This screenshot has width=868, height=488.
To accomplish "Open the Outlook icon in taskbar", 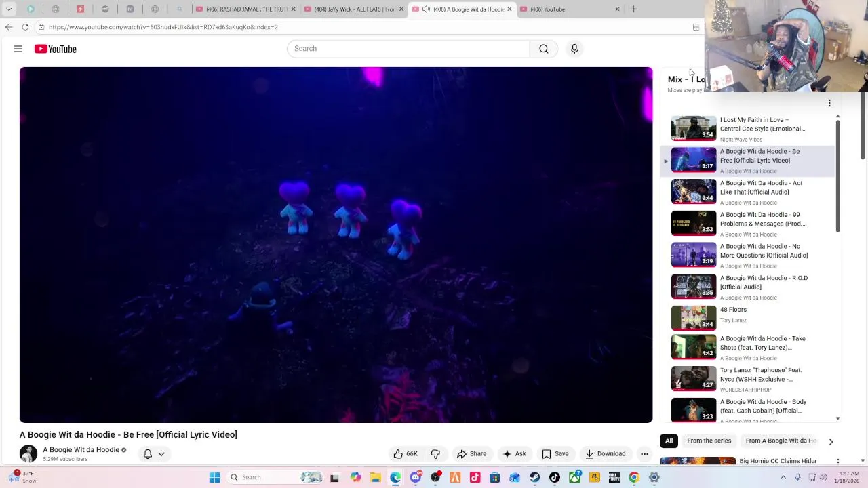I will (515, 477).
